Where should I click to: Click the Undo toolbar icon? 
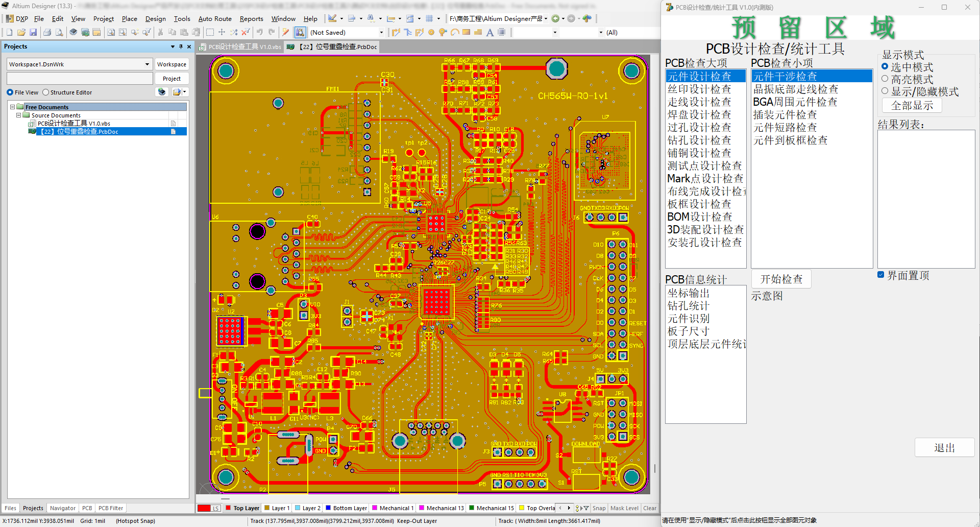click(x=260, y=32)
